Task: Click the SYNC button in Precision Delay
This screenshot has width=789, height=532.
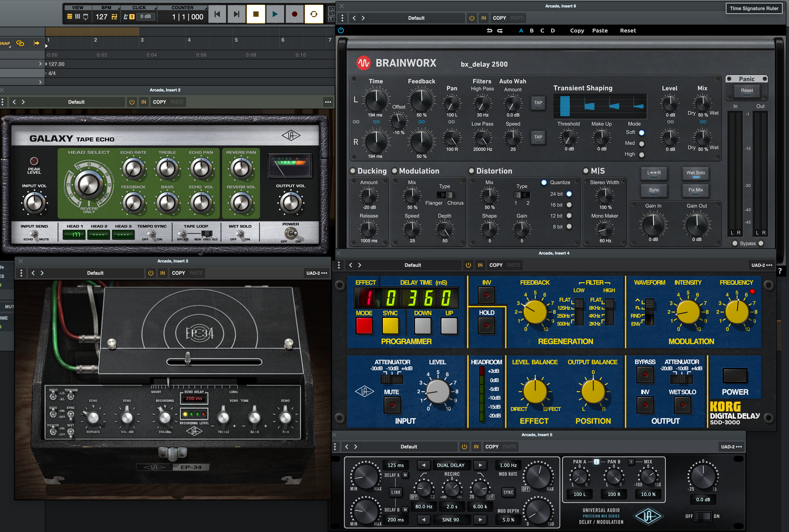Action: [508, 492]
